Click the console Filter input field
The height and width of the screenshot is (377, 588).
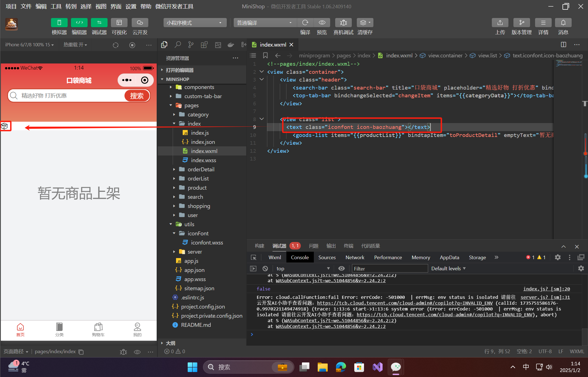390,268
